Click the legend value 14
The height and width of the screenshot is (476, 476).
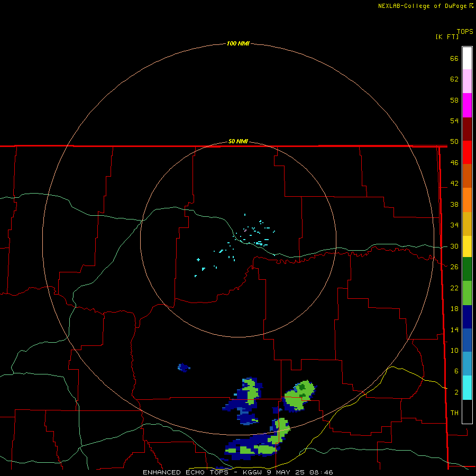[454, 329]
